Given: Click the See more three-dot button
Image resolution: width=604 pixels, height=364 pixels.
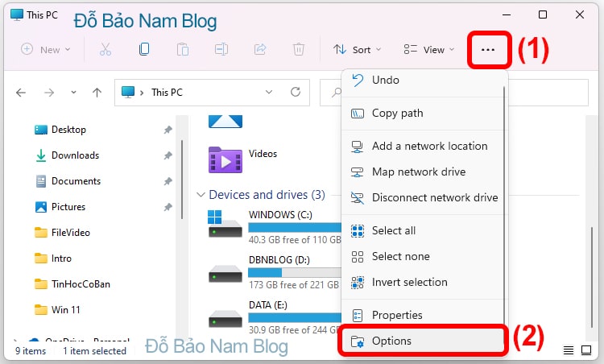Looking at the screenshot, I should [488, 50].
